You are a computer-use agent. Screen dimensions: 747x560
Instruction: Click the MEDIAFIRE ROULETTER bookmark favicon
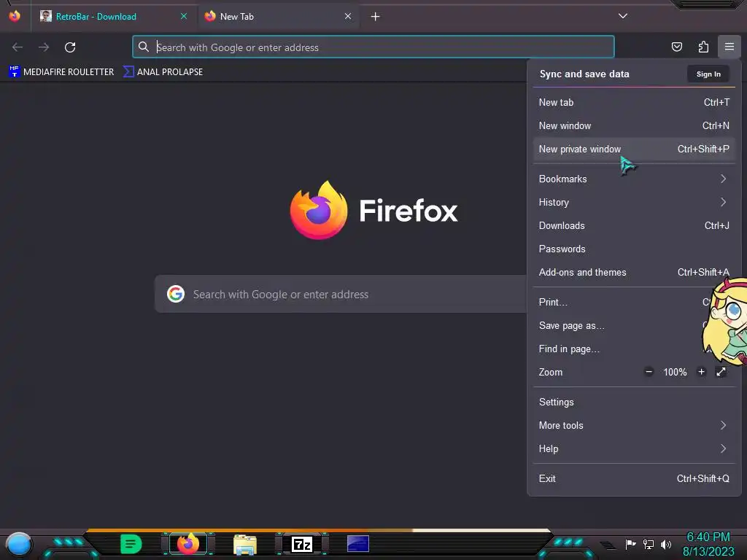tap(15, 71)
